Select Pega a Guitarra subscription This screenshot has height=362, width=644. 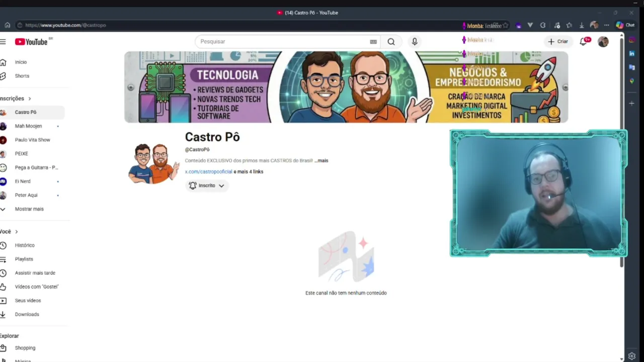(x=36, y=167)
